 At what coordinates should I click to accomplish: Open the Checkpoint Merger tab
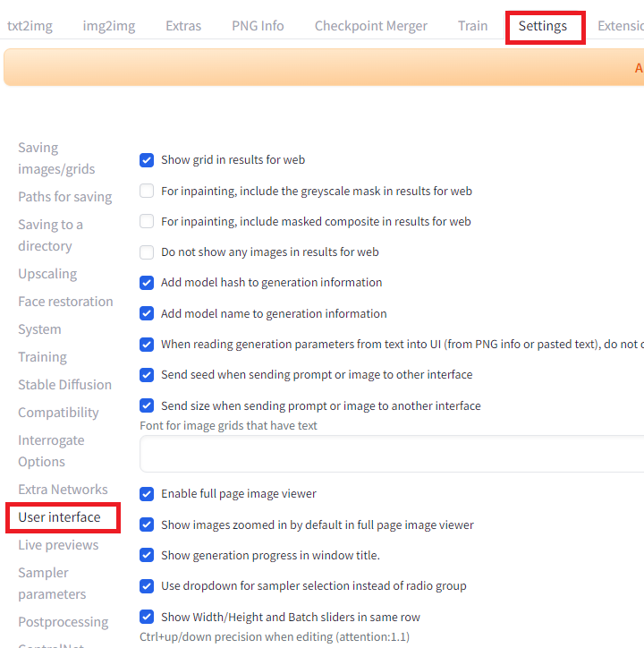coord(371,26)
